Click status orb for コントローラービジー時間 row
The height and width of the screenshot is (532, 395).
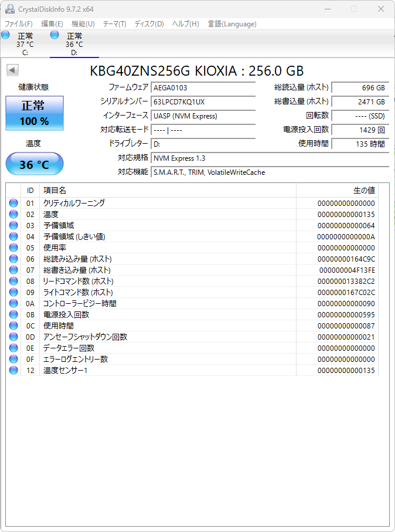(13, 303)
